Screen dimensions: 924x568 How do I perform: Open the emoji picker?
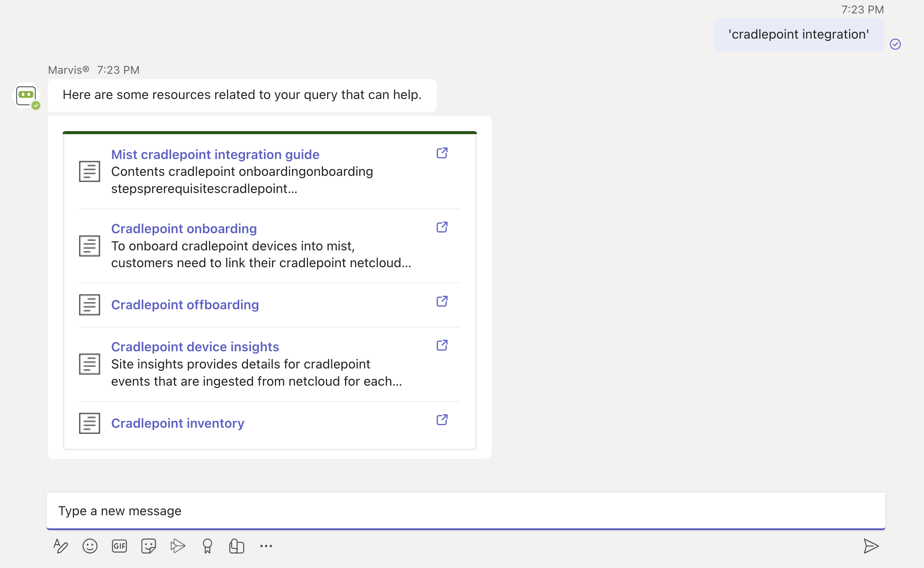[90, 546]
